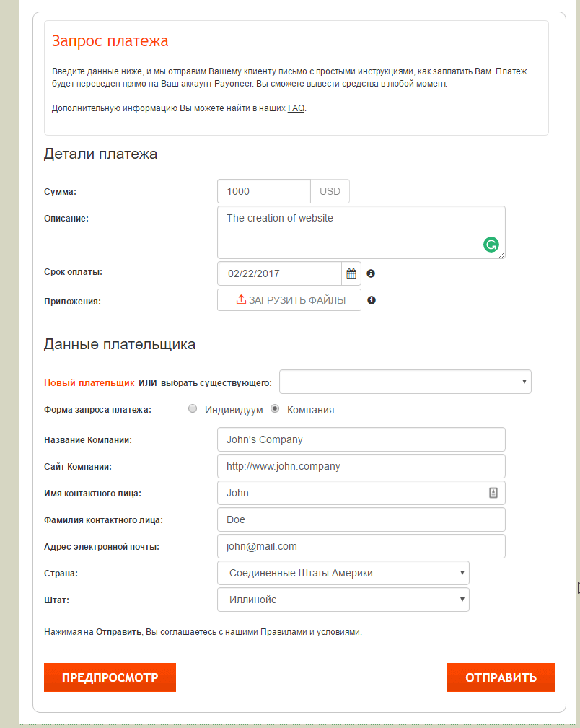
Task: Click the email field john@mail.com
Action: click(x=361, y=546)
